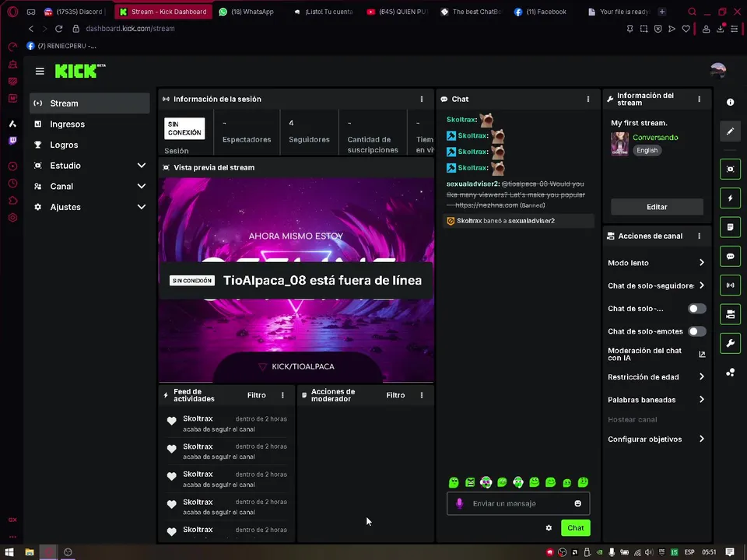Toggle activity feed lightning icon in right toolbar

(730, 198)
